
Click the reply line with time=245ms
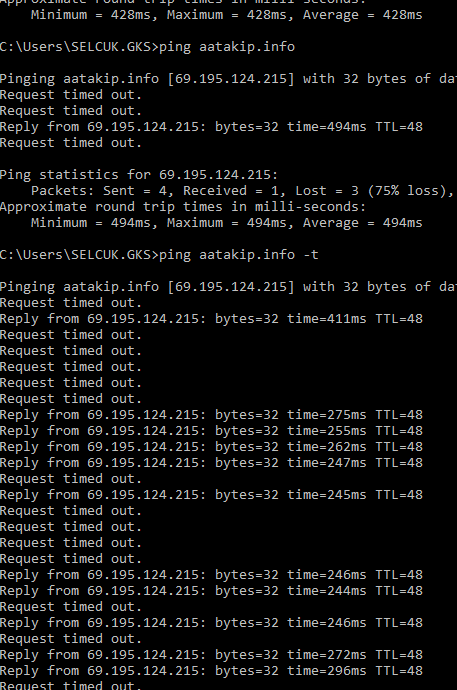(211, 495)
